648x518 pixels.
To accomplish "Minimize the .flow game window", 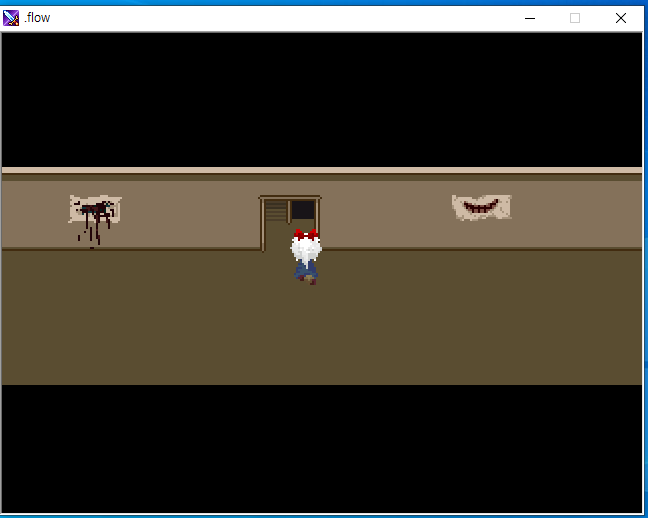I will 530,18.
